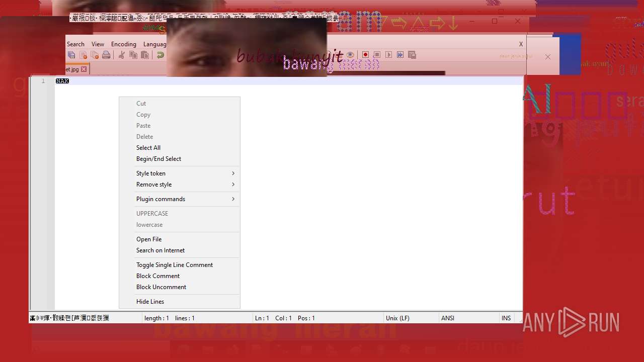Expand the Plugin commands submenu
The width and height of the screenshot is (644, 362).
click(x=180, y=199)
